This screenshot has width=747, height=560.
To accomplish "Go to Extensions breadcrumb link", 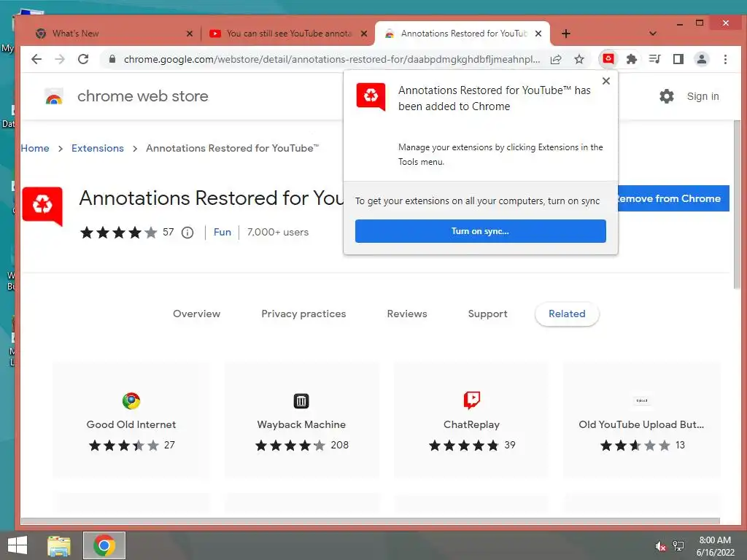I will [98, 148].
